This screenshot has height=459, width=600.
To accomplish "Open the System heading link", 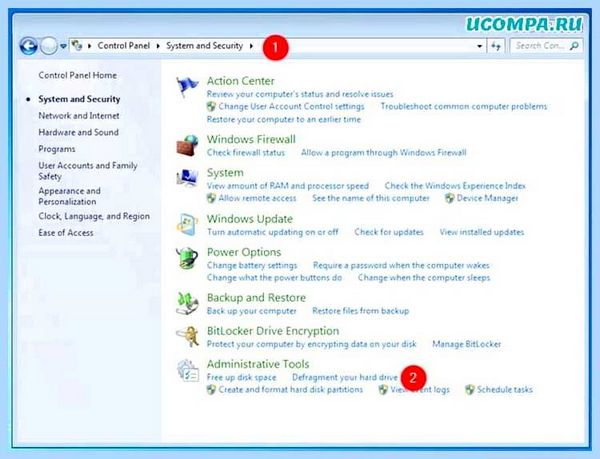I will (x=225, y=173).
